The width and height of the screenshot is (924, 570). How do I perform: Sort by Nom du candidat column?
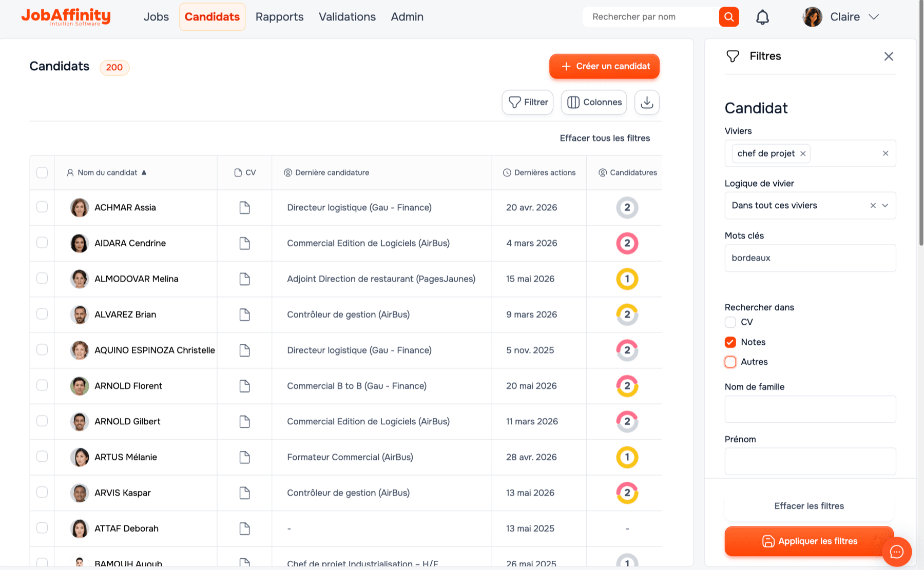pos(107,172)
